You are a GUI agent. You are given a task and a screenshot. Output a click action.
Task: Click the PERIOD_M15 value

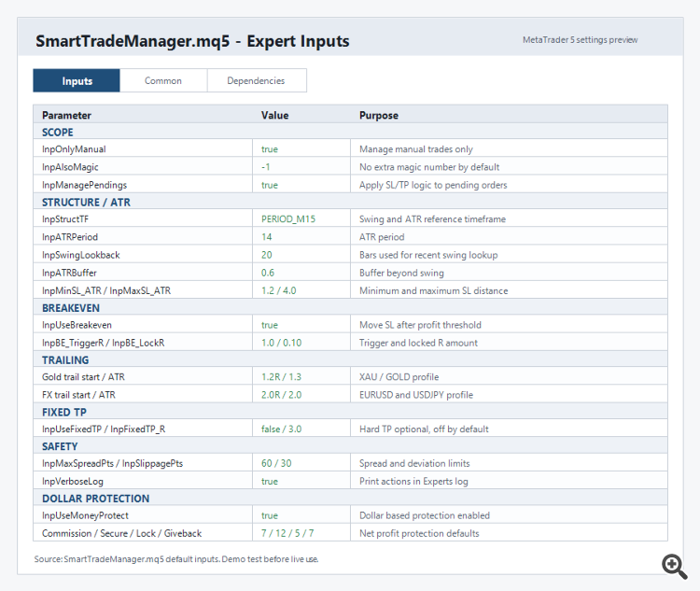288,219
